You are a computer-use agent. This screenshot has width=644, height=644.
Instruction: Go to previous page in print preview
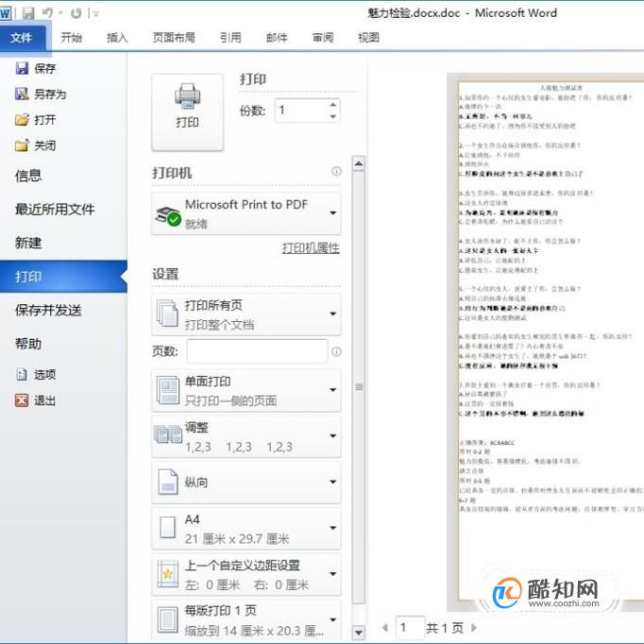point(385,628)
